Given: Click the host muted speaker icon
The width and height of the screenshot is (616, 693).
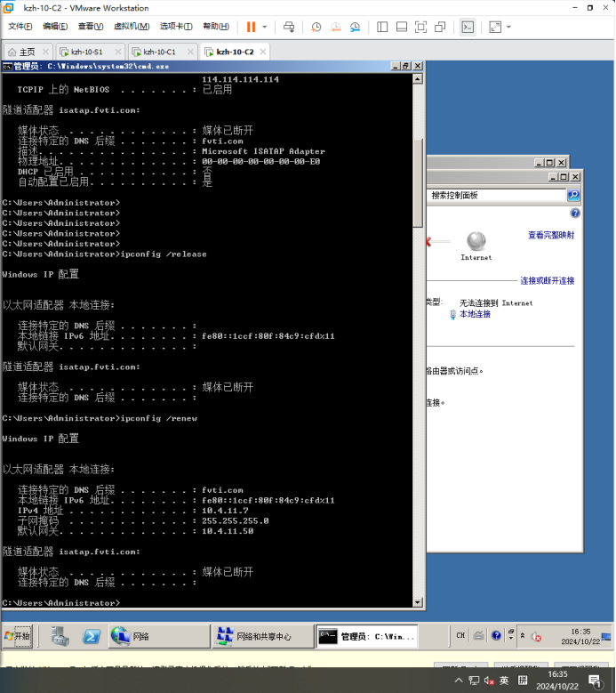Looking at the screenshot, I should click(489, 681).
